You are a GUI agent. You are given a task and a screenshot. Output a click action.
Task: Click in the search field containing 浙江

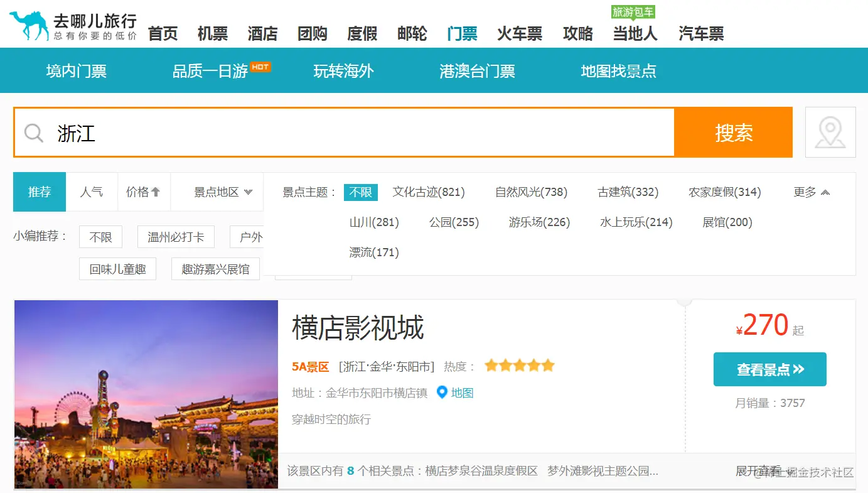pos(345,133)
